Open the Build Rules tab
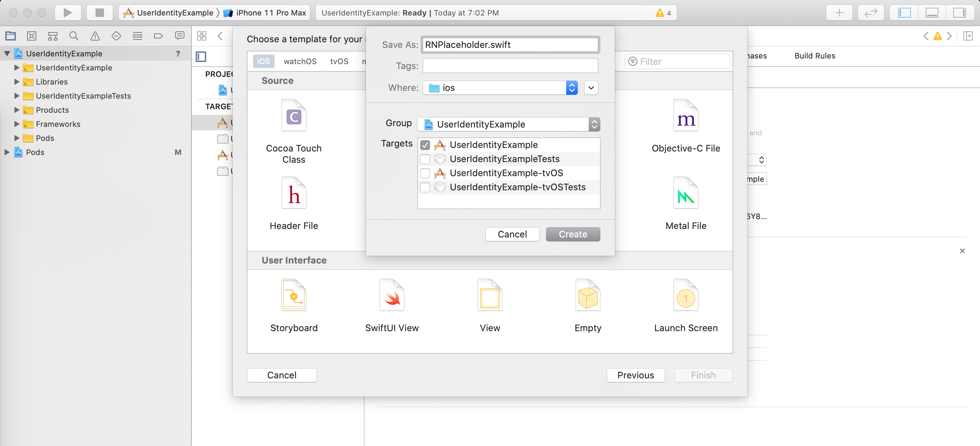 pyautogui.click(x=815, y=56)
